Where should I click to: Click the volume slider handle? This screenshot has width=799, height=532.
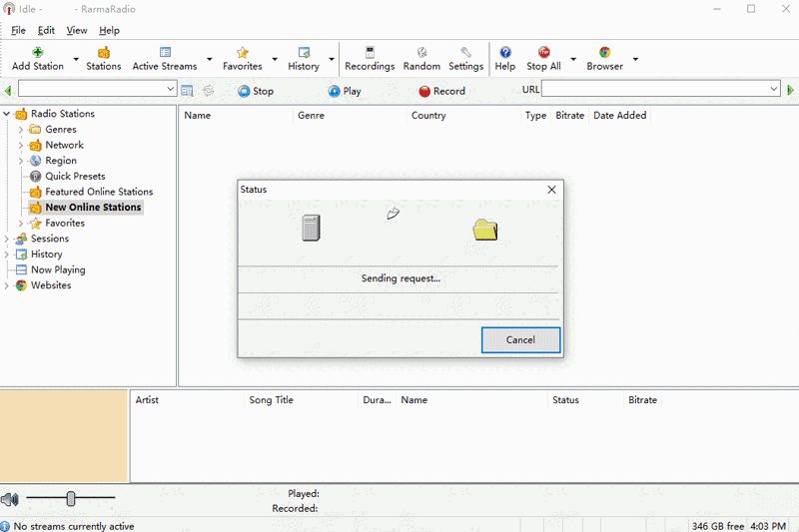pyautogui.click(x=71, y=498)
